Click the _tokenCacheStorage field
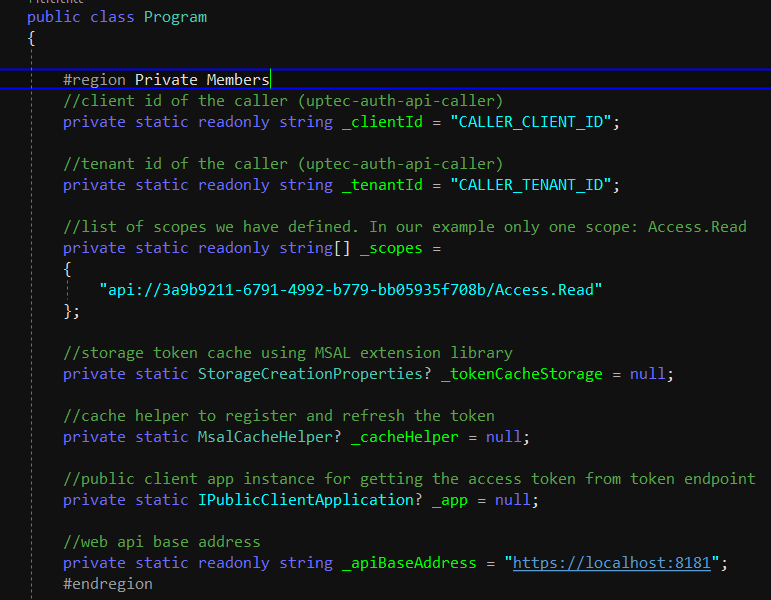 pyautogui.click(x=521, y=374)
